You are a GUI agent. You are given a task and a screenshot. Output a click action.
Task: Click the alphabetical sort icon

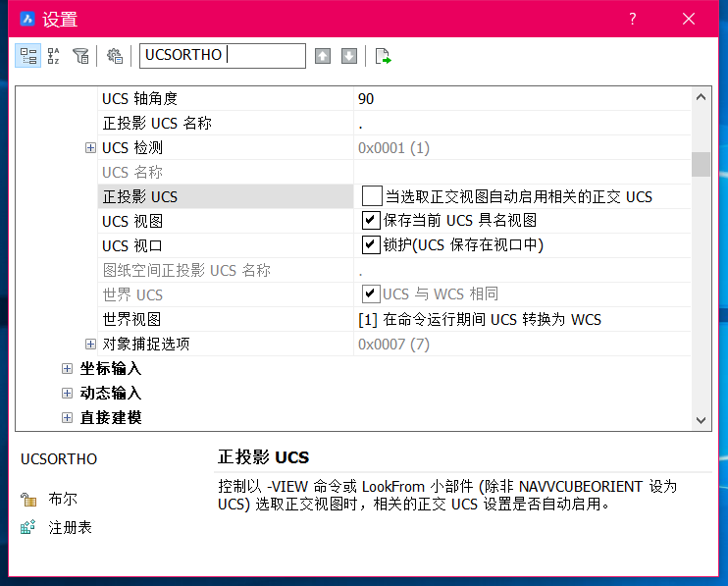[x=54, y=56]
